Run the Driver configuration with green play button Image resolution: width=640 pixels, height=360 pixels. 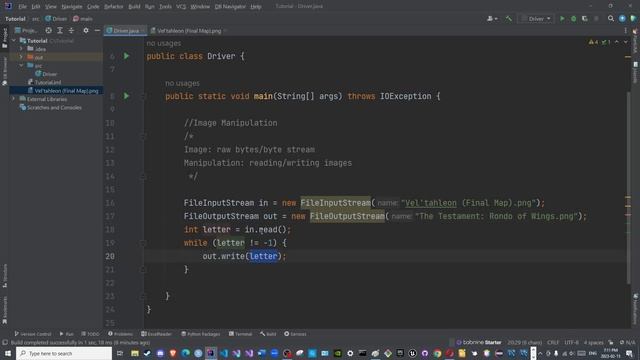tap(562, 19)
